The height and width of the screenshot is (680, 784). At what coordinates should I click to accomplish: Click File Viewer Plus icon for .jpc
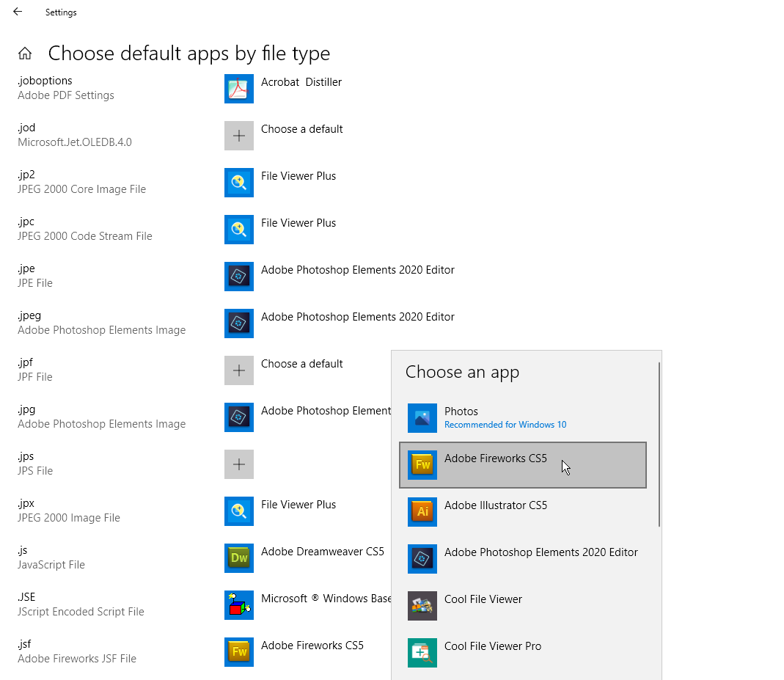point(239,230)
